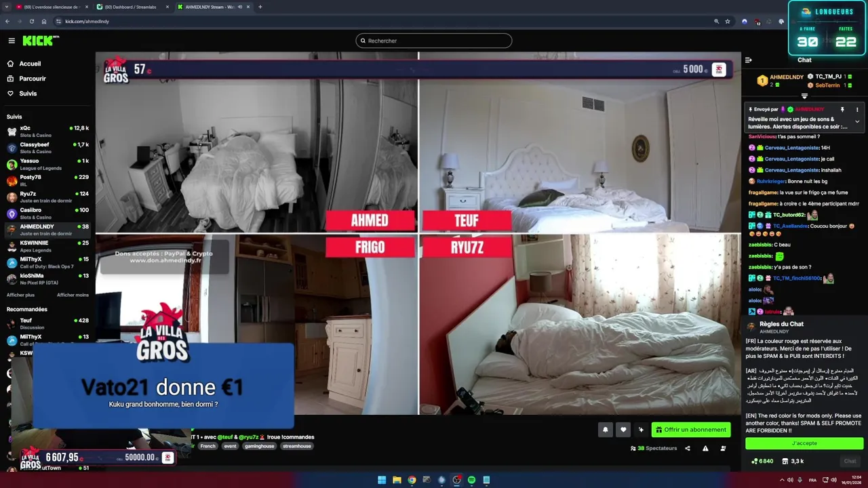Screen dimensions: 868x488
Task: Open Spotify from the taskbar
Action: [471, 480]
